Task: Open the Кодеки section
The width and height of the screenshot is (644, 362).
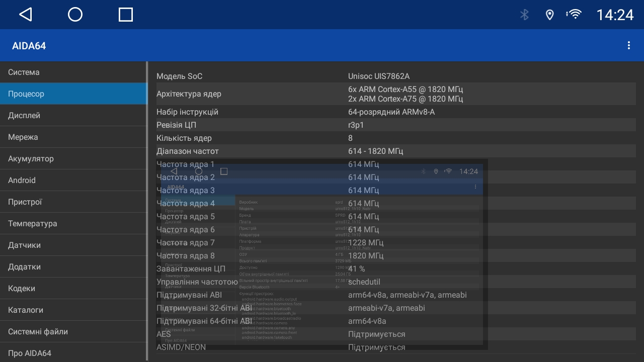Action: (73, 289)
